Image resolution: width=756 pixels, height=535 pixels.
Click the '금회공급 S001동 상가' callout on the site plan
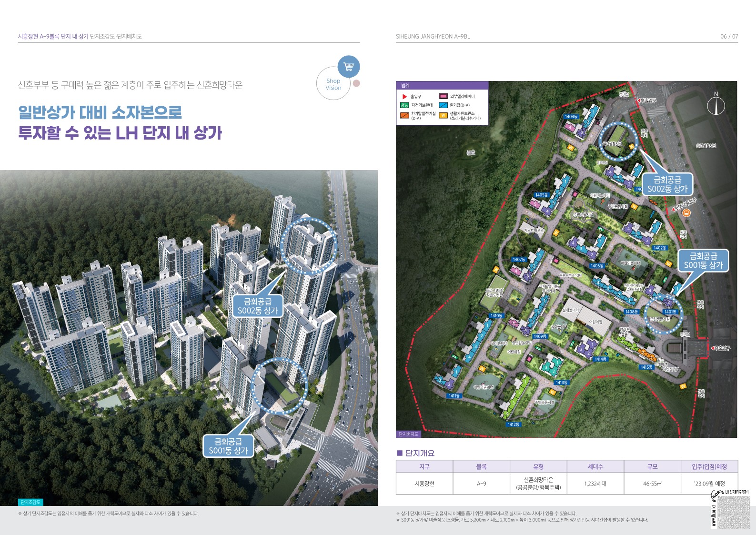tap(704, 261)
